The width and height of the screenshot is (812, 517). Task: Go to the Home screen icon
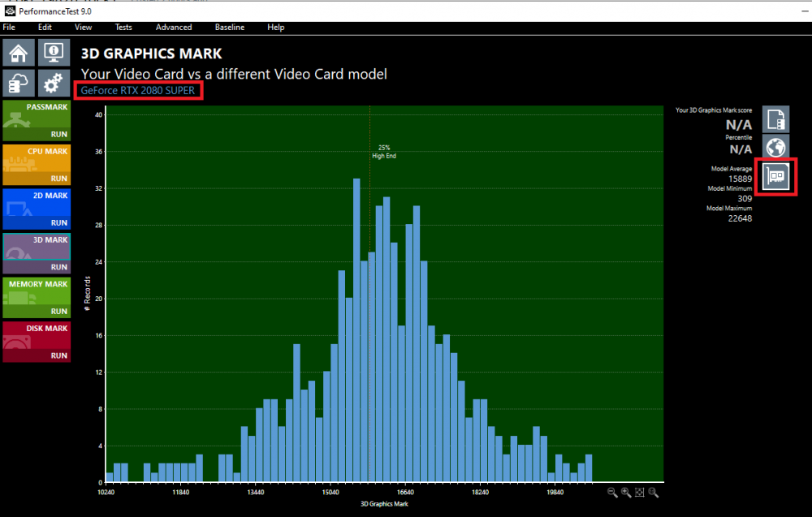pyautogui.click(x=19, y=53)
